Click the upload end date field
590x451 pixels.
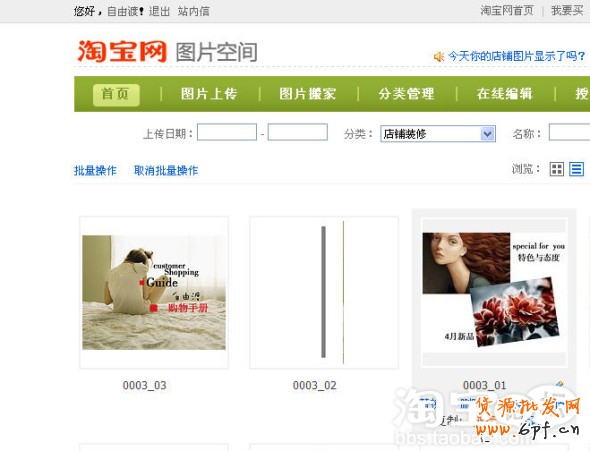coord(298,132)
